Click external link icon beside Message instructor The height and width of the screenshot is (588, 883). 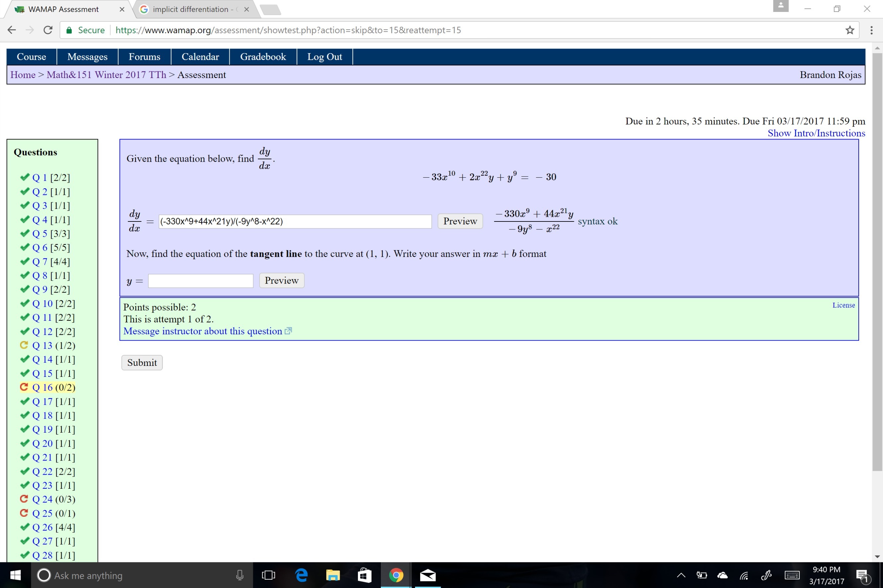[x=288, y=331]
